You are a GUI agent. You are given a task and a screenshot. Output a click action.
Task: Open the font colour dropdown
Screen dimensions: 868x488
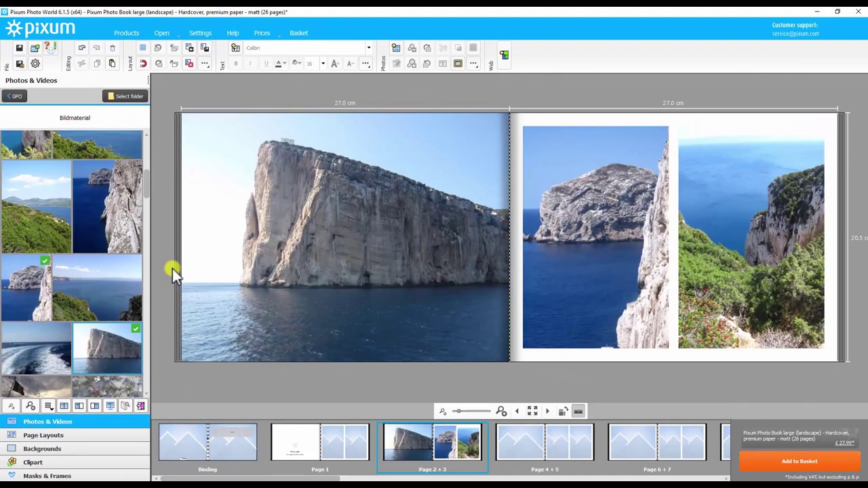point(284,64)
